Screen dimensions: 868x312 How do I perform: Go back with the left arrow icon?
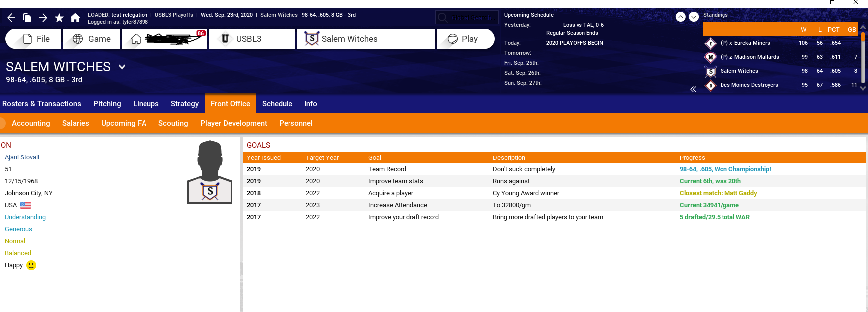[11, 18]
